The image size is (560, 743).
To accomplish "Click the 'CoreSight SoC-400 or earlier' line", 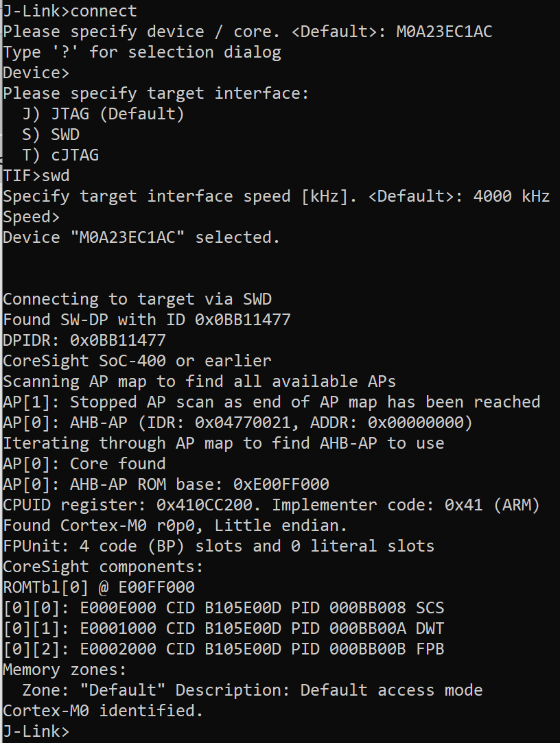I will coord(137,361).
